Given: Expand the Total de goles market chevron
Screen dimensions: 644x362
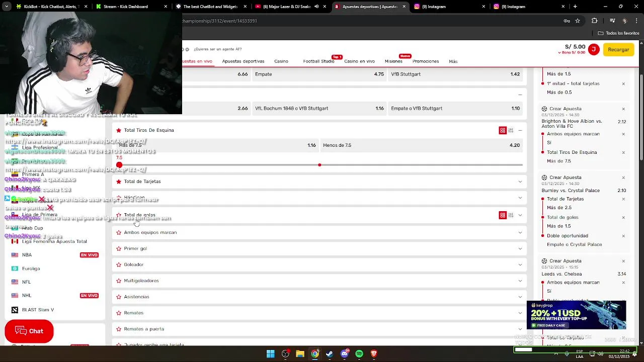Looking at the screenshot, I should [x=520, y=215].
